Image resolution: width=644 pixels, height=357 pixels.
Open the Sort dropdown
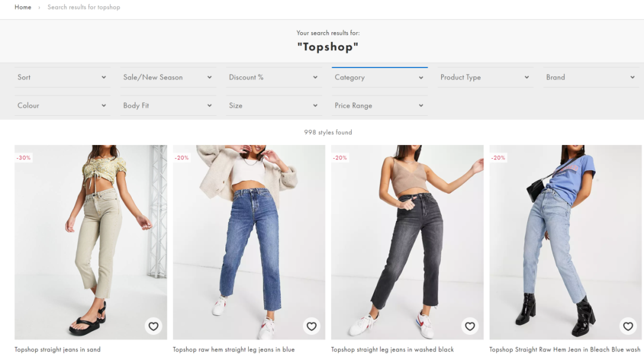[x=63, y=78]
